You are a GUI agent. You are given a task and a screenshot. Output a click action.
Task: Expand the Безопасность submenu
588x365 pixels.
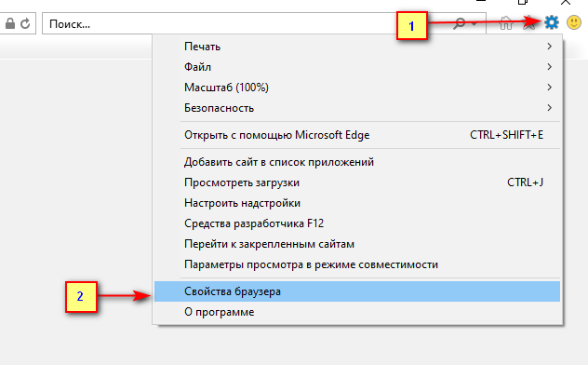(356, 108)
